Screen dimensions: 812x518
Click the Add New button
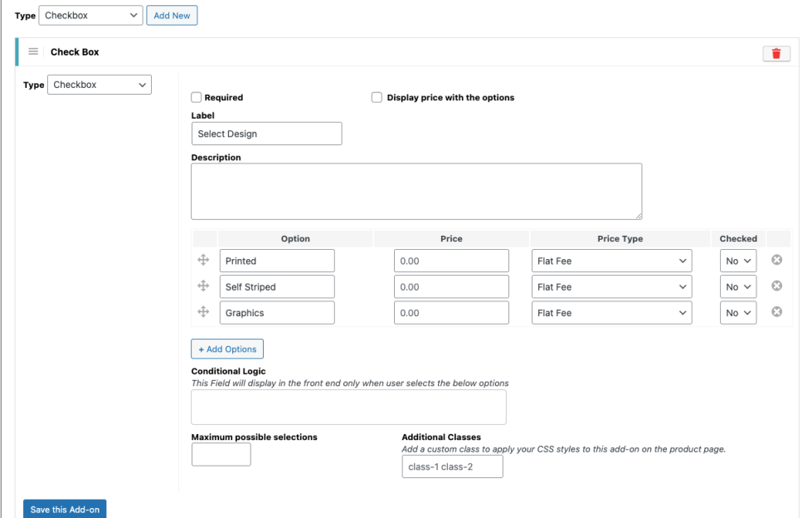pos(172,16)
